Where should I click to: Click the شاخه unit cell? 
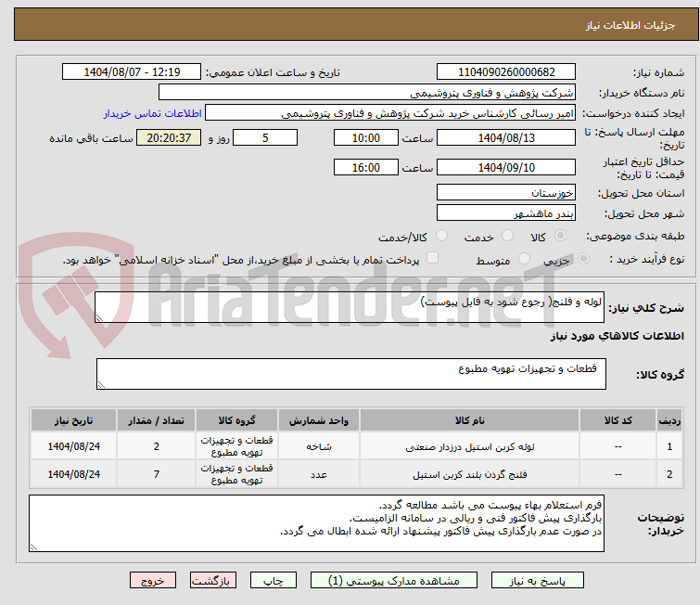(x=319, y=446)
